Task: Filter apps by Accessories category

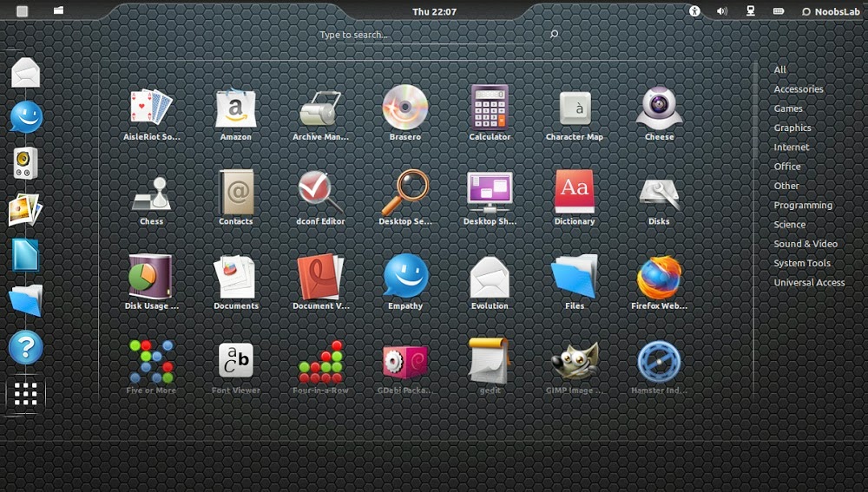Action: [x=799, y=89]
